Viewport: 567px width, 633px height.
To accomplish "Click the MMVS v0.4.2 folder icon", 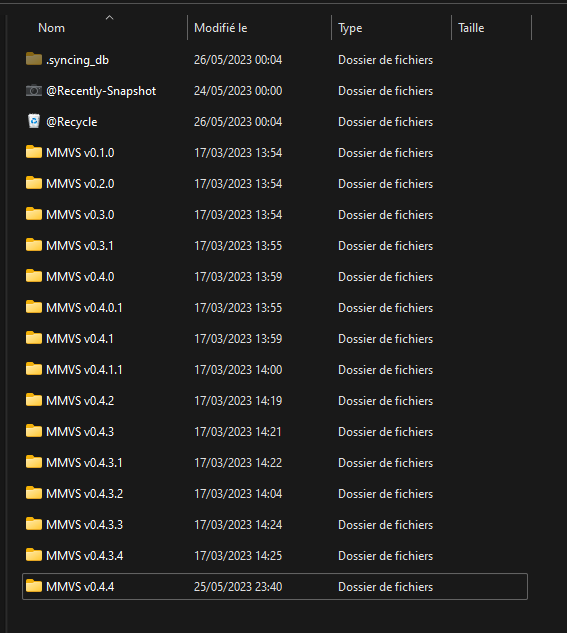I will pos(34,400).
